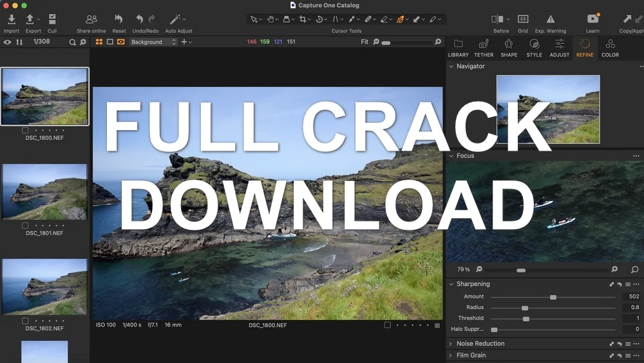This screenshot has height=363, width=644.
Task: Click the Export button
Action: point(31,20)
